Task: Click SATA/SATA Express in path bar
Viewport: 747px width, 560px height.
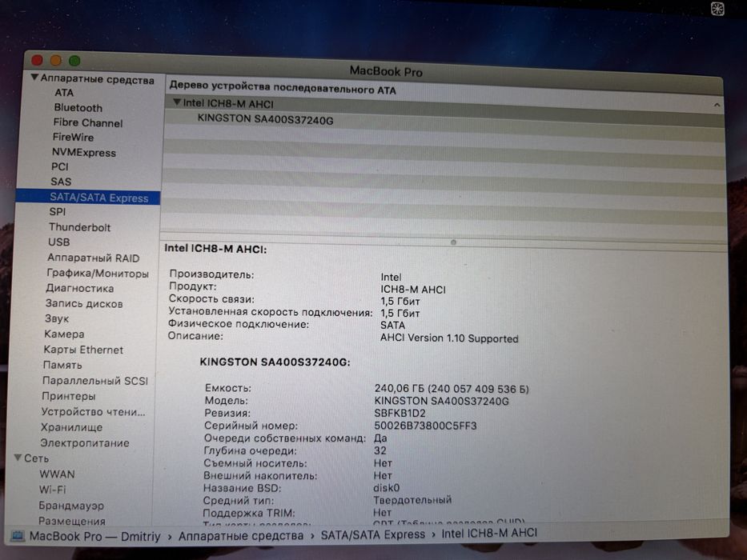Action: 373,534
